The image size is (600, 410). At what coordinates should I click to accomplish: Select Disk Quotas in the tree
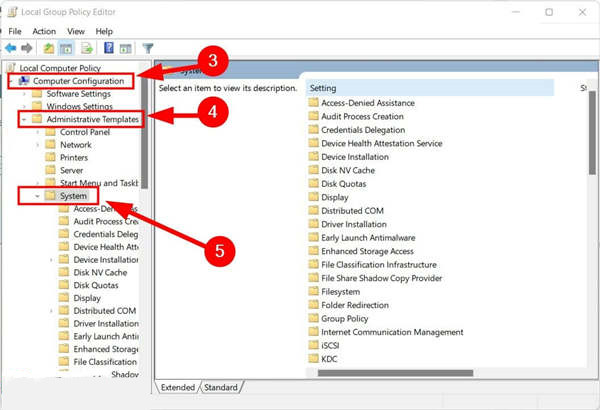tap(96, 285)
